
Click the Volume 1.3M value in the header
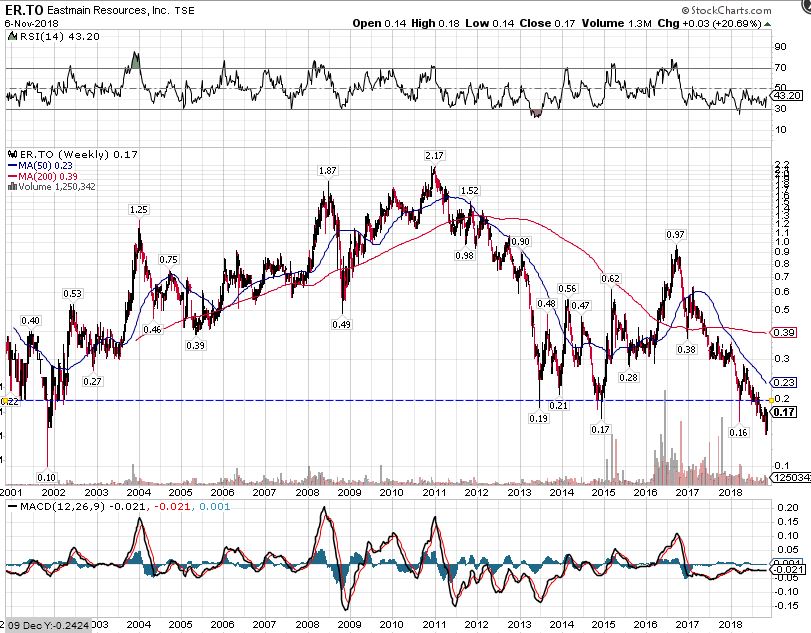click(x=617, y=23)
